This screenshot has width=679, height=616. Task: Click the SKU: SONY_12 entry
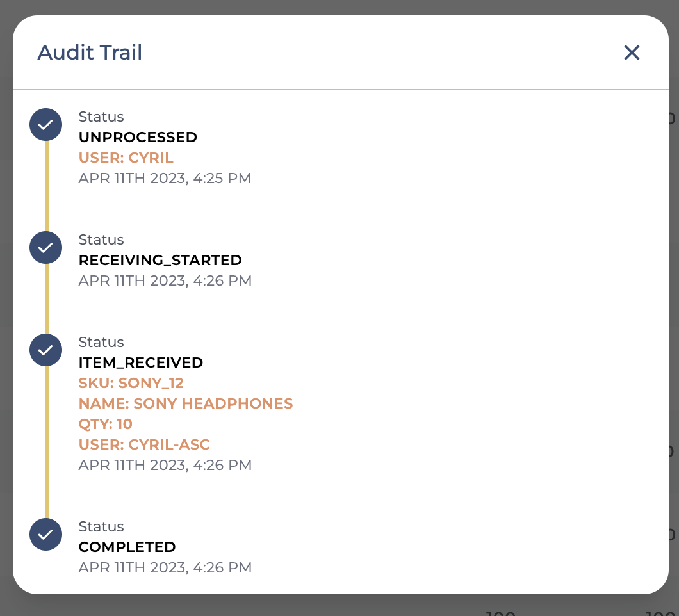coord(131,383)
